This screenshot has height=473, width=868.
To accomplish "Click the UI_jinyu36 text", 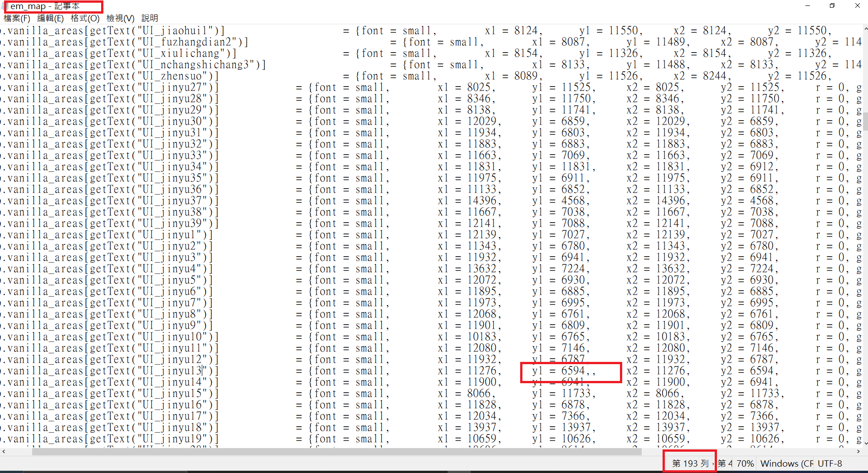I will pos(172,190).
